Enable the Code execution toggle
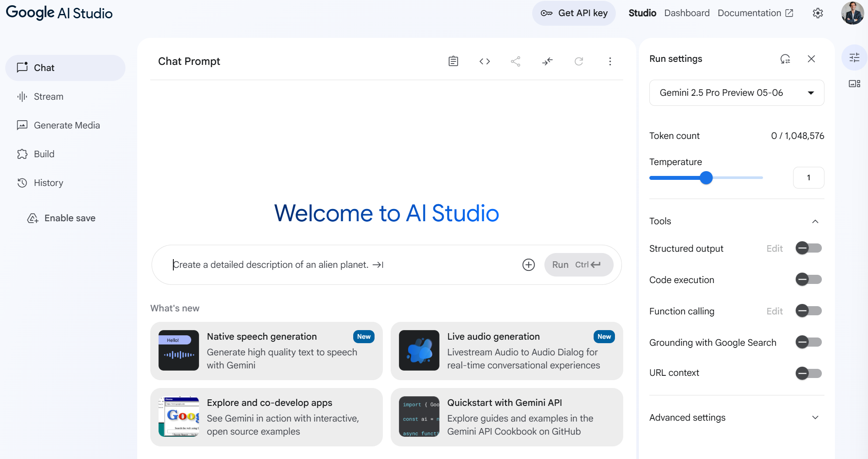 pos(808,280)
